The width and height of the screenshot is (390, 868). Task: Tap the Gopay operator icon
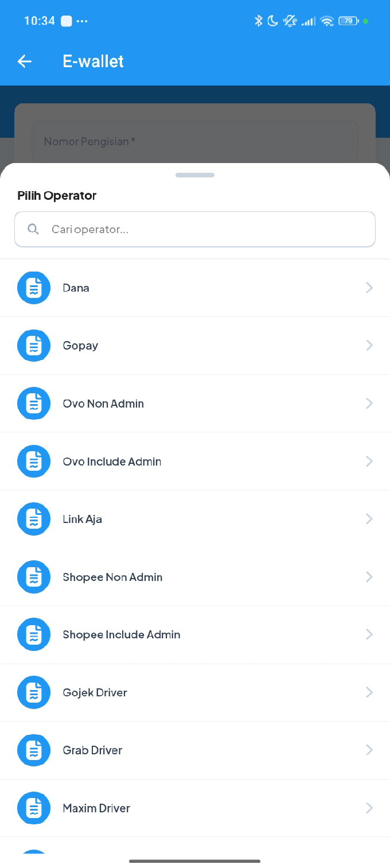[x=33, y=345]
